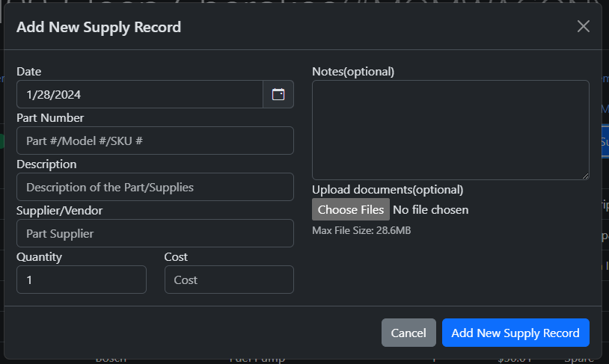
Task: Open the calendar date picker icon
Action: point(278,95)
